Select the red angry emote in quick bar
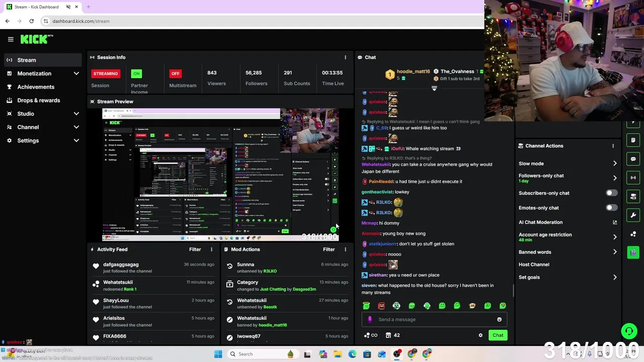The image size is (644, 362). [381, 306]
